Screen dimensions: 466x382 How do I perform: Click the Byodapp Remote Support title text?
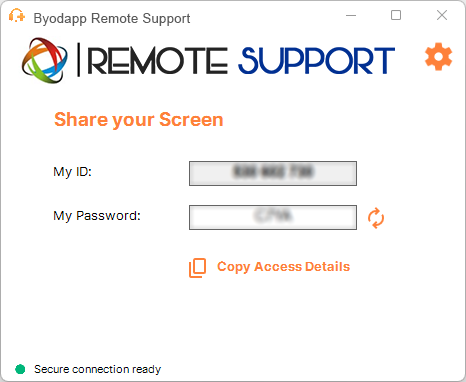(112, 19)
